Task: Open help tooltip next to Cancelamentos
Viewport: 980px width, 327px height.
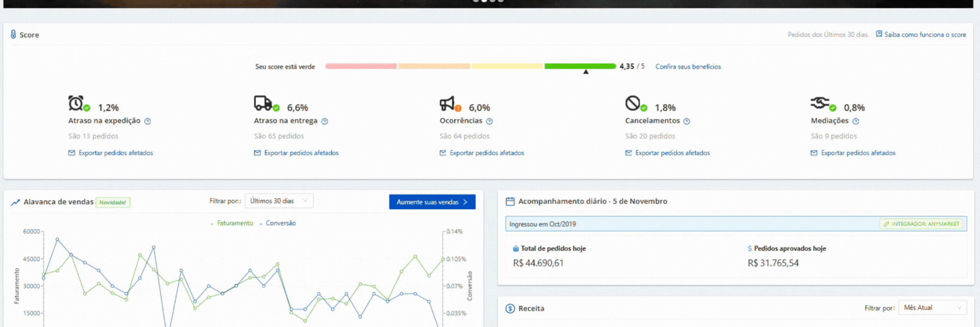Action: [687, 122]
